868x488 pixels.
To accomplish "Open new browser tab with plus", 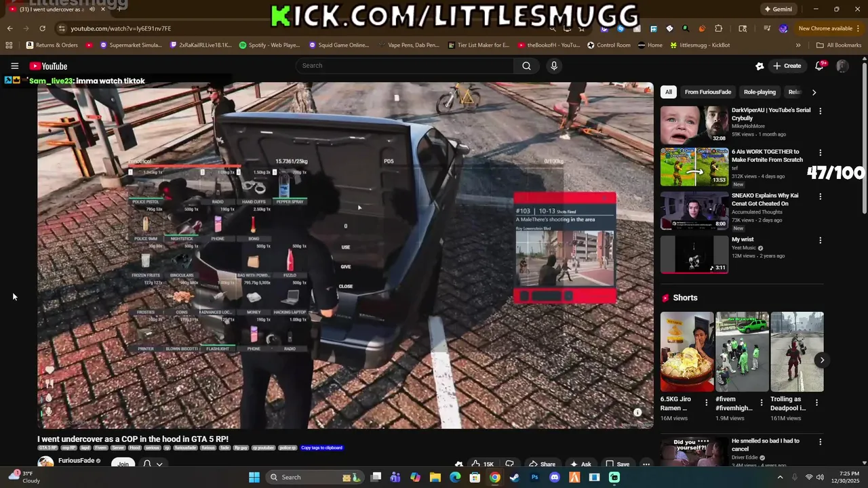I will (x=120, y=9).
